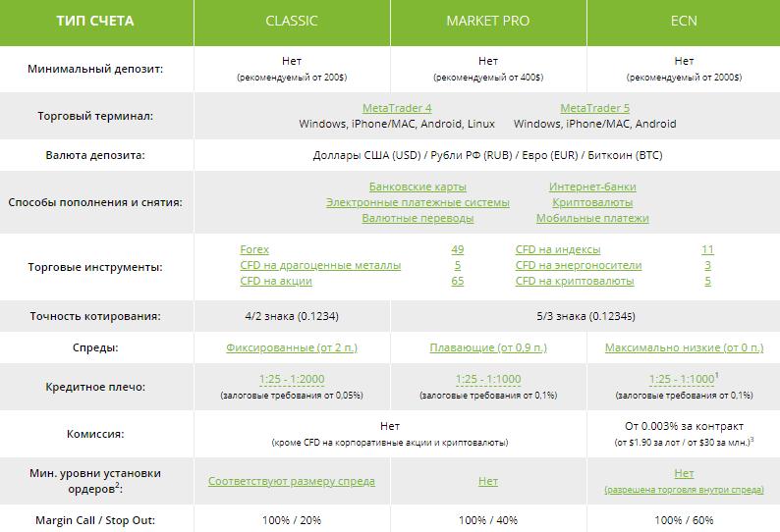Open the Криптовалюты payment link
Viewport: 780px width, 532px height.
(592, 202)
